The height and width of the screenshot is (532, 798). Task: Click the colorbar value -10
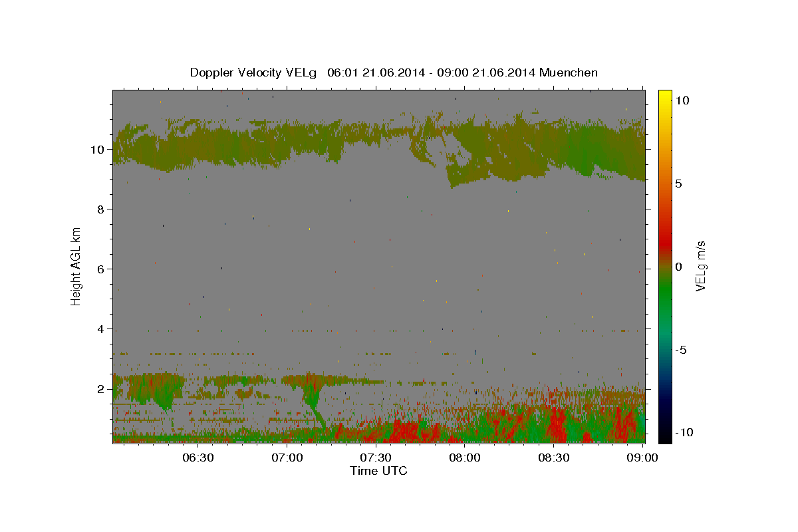tap(684, 433)
